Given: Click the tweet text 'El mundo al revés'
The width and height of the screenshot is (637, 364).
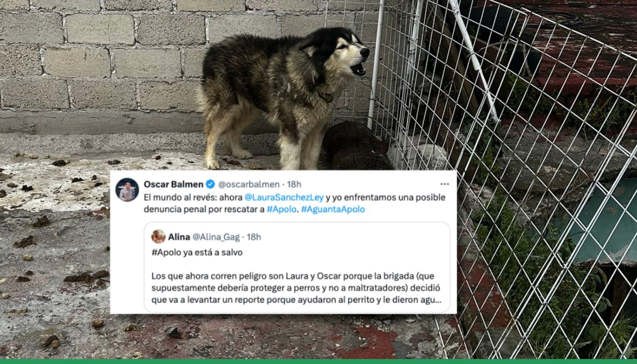Looking at the screenshot, I should 180,197.
